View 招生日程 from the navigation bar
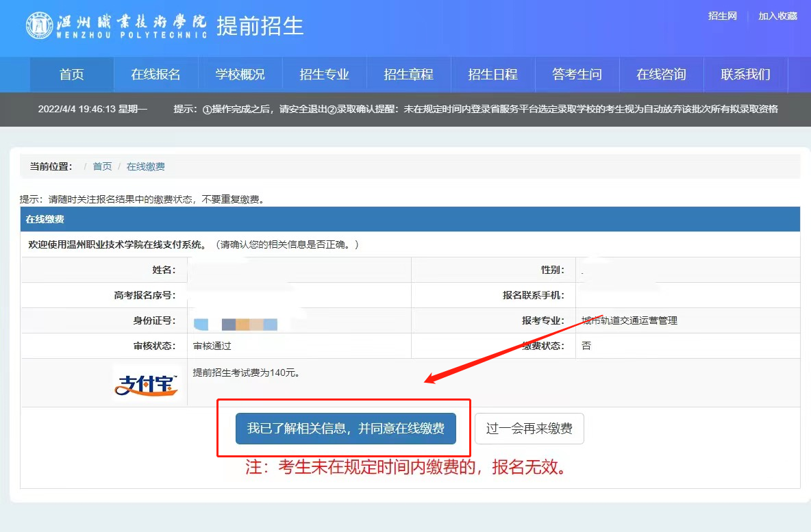The width and height of the screenshot is (811, 532). click(492, 75)
